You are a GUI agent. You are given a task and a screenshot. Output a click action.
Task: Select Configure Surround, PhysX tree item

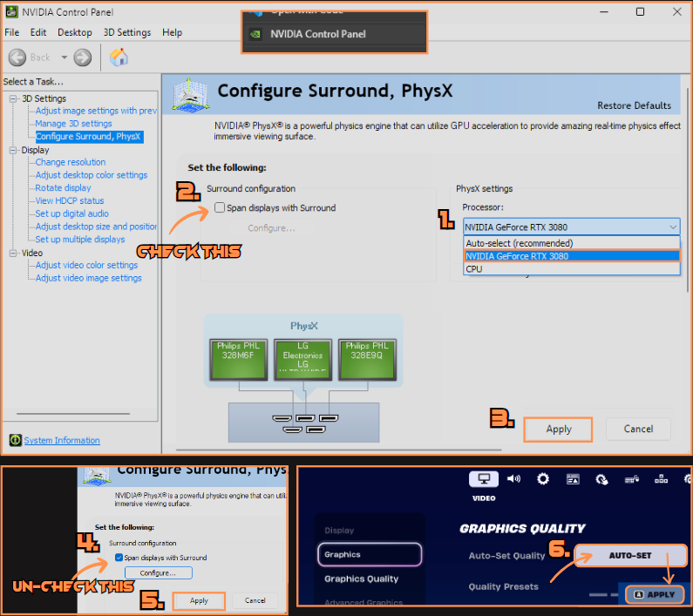pos(88,137)
